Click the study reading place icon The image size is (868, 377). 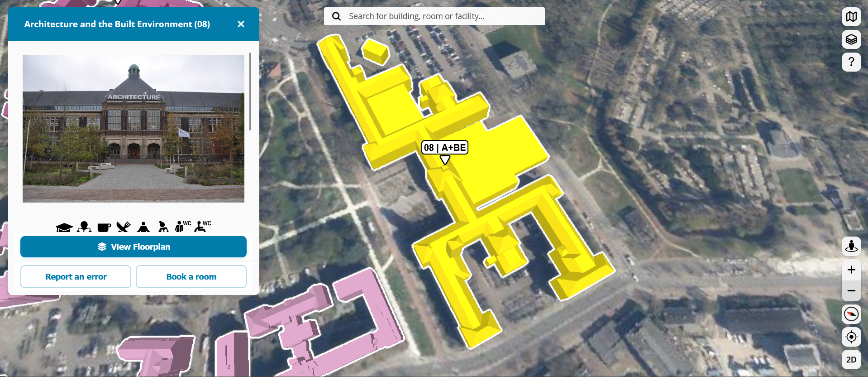pyautogui.click(x=84, y=227)
